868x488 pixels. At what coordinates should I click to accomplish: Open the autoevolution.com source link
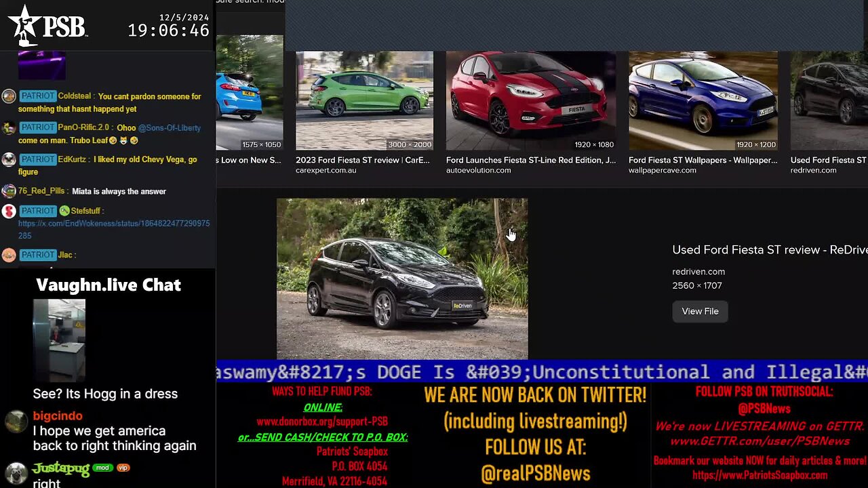478,170
